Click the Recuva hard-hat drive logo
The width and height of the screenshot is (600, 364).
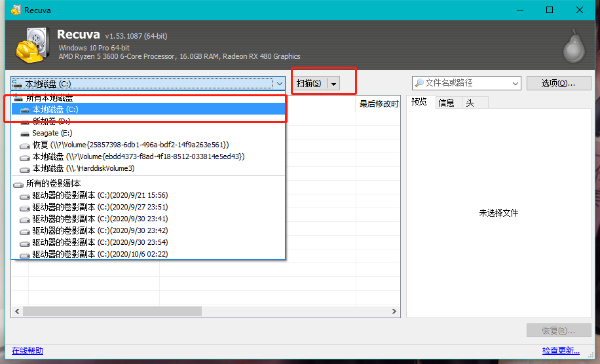click(32, 45)
